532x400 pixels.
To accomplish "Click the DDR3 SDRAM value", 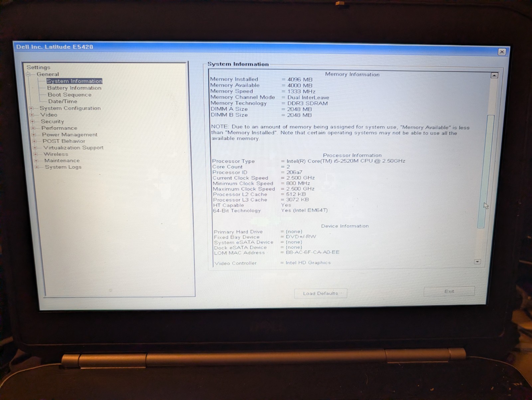I will tap(308, 104).
